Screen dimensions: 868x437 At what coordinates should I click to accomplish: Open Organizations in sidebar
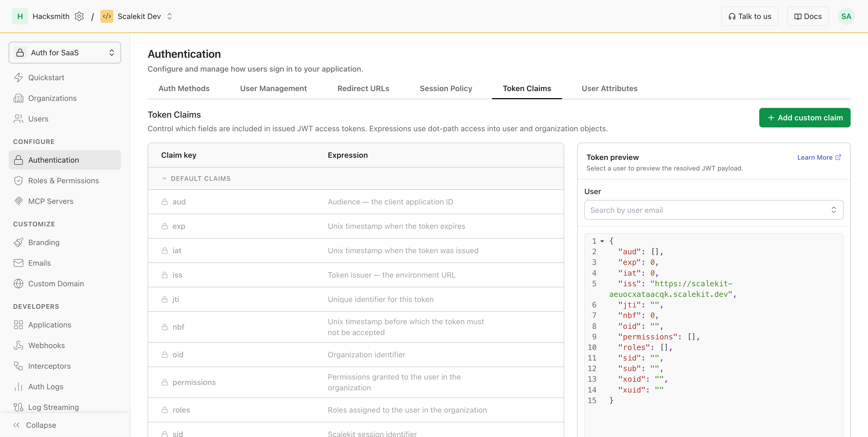point(65,98)
